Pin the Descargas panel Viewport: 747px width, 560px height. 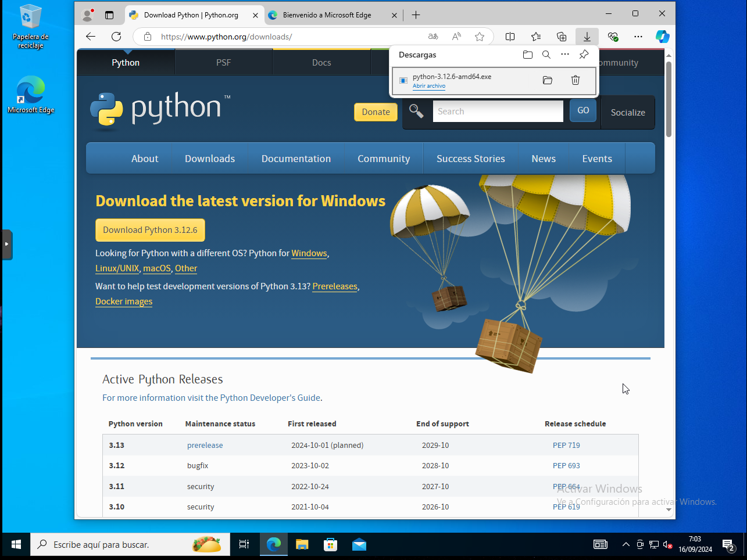click(584, 55)
